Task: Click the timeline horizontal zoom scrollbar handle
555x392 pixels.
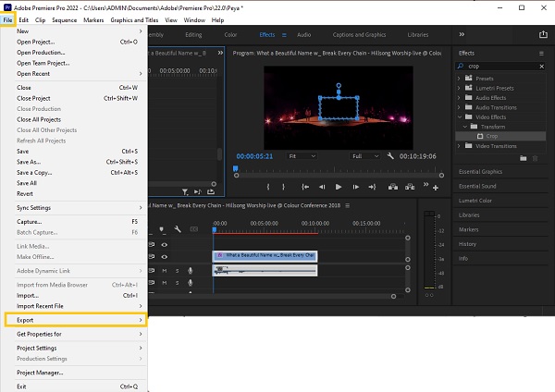Action: [394, 297]
